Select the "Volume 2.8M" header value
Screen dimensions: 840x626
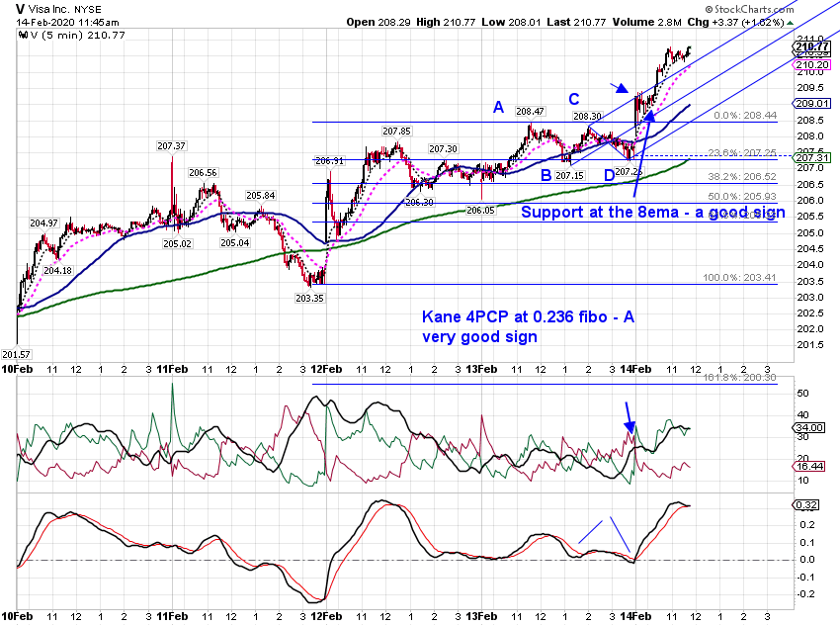point(647,22)
